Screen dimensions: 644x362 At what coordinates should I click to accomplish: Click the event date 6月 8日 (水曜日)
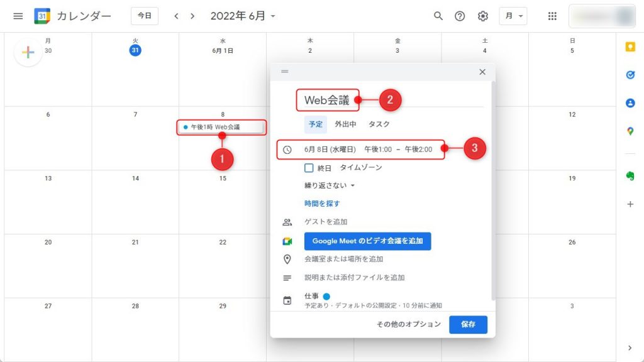[330, 150]
